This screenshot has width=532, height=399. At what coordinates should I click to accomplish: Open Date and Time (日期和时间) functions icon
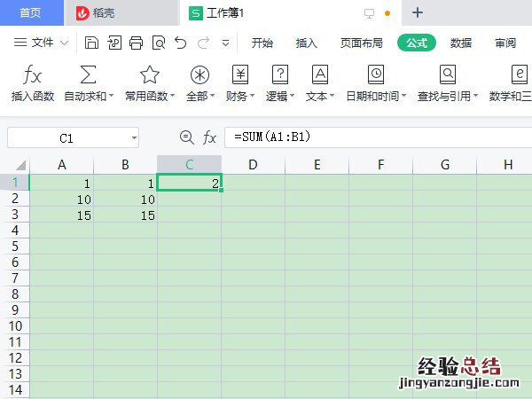tap(376, 74)
